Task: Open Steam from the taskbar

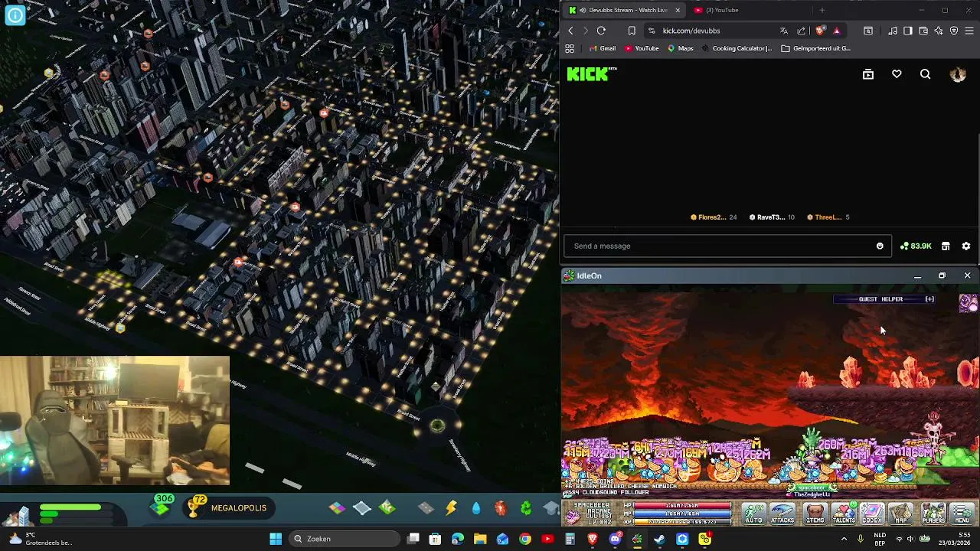Action: (x=659, y=539)
